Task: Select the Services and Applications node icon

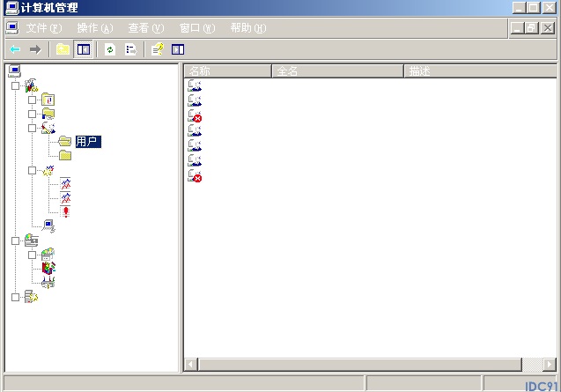Action: pyautogui.click(x=31, y=297)
